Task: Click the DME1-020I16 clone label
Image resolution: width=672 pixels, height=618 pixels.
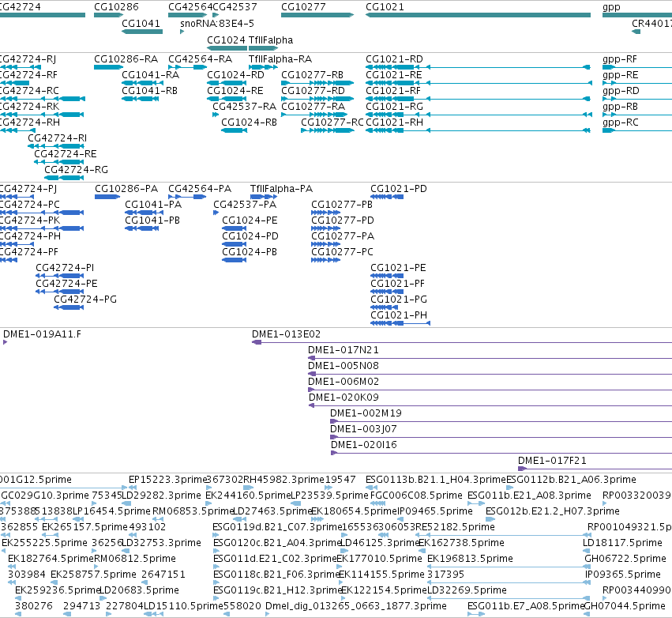Action: coord(363,445)
